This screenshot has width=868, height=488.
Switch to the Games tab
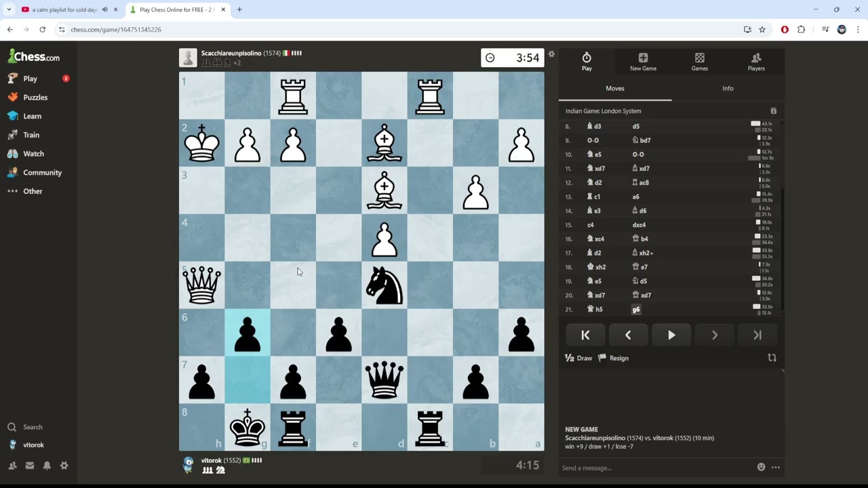pyautogui.click(x=700, y=62)
